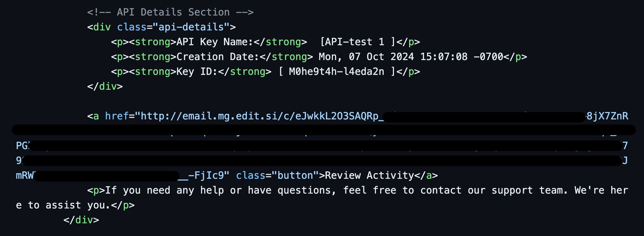Screen dimensions: 644x236
Task: Click the API Key Name label text
Action: click(215, 42)
